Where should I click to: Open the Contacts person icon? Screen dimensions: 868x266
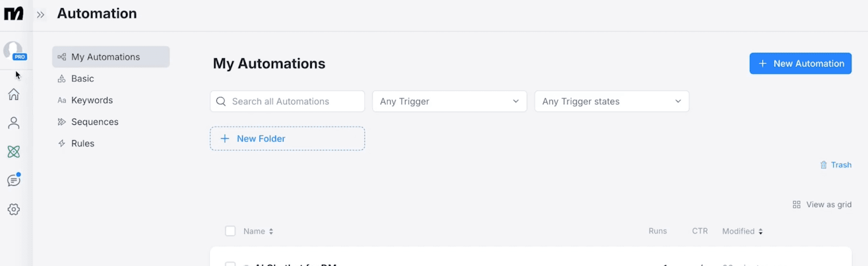pyautogui.click(x=14, y=123)
